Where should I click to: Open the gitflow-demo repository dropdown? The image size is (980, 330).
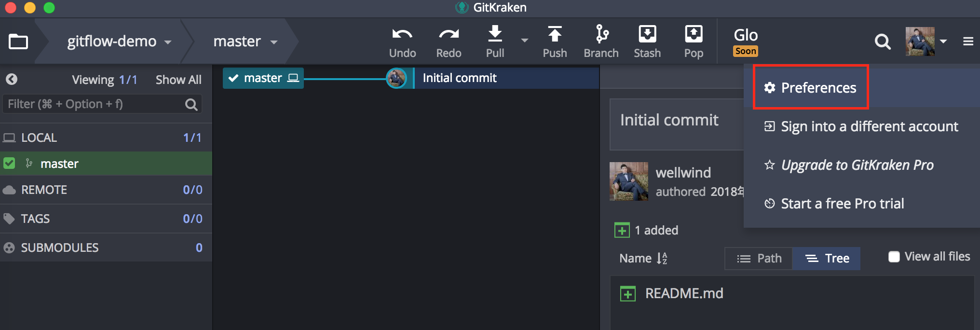pos(119,41)
